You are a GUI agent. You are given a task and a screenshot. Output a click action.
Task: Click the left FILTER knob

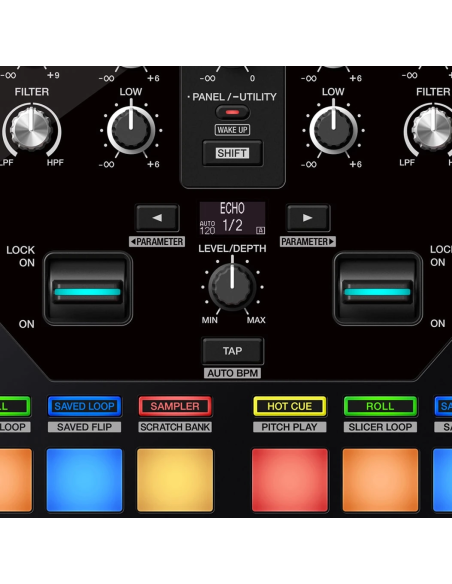(31, 130)
